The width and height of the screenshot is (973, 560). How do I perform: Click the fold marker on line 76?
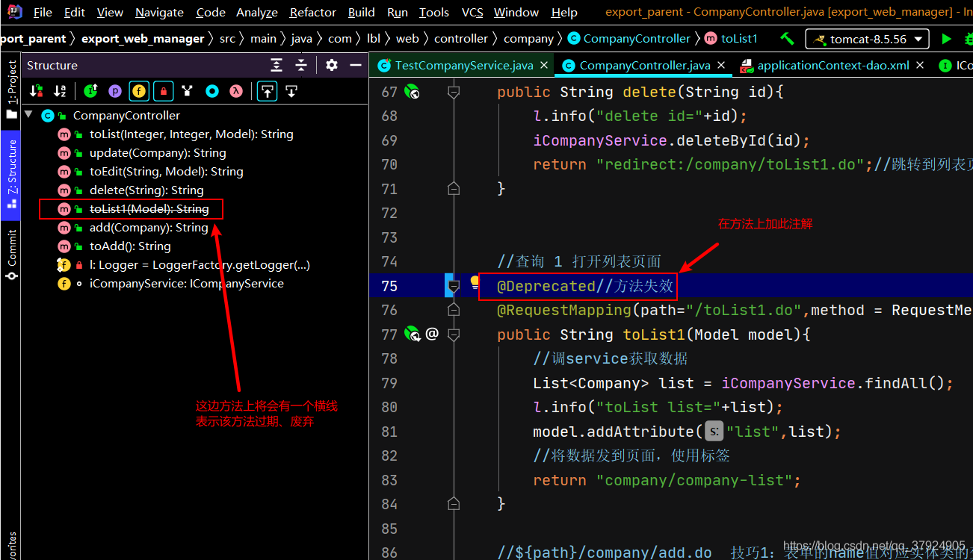pyautogui.click(x=453, y=310)
